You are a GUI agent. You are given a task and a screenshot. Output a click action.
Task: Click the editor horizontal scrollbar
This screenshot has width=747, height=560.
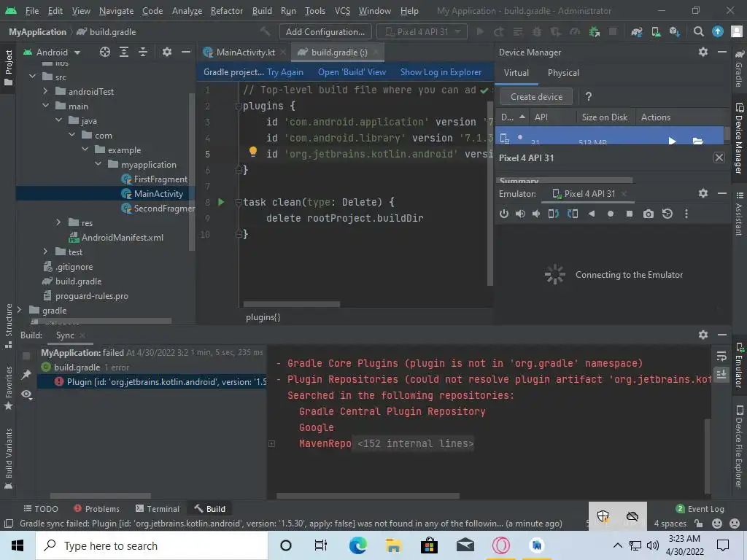(x=292, y=304)
